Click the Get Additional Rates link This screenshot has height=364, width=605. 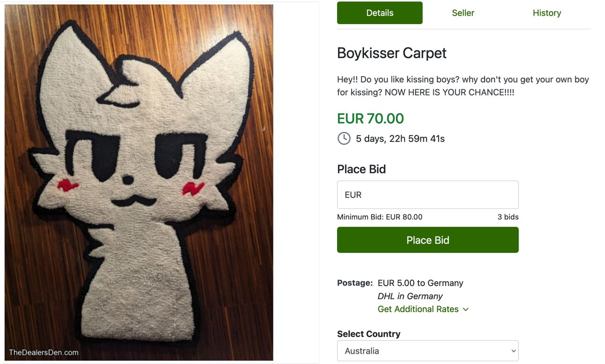(x=418, y=309)
